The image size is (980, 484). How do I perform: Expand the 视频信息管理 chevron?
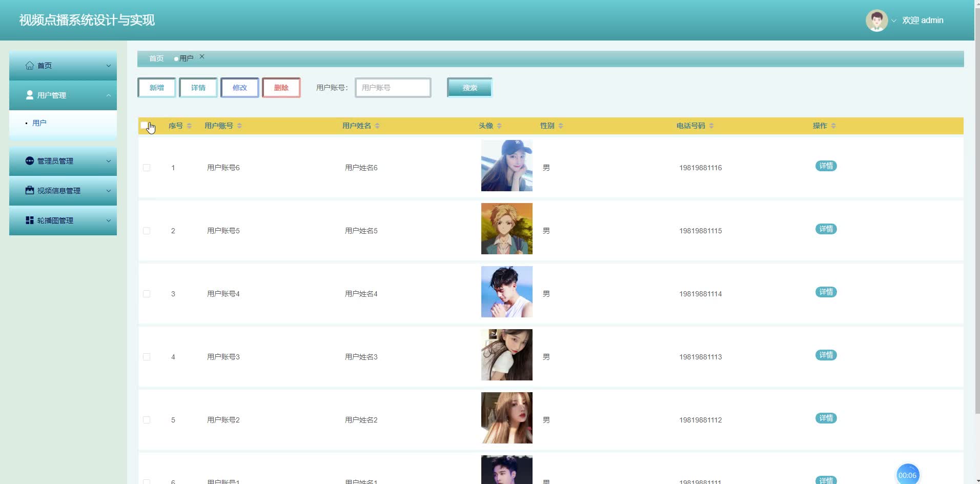(108, 191)
